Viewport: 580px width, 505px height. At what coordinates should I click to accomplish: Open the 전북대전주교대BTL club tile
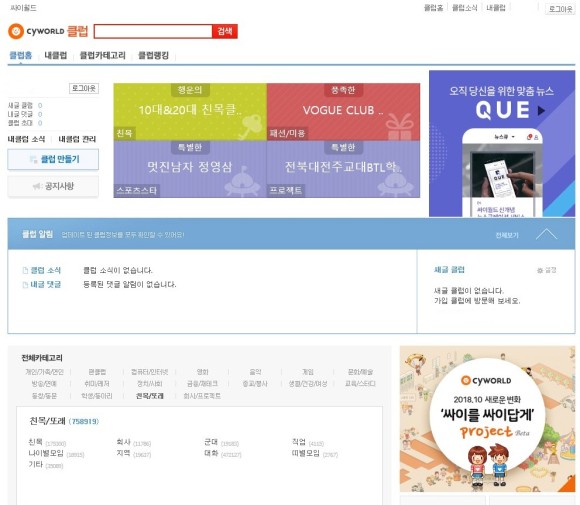[x=343, y=169]
